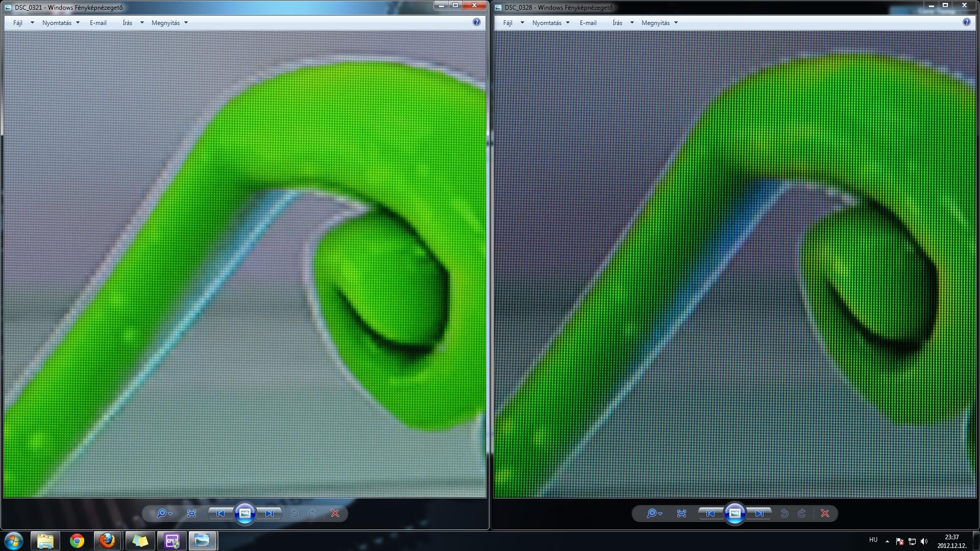980x551 pixels.
Task: Go to previous photo in DSC_0321 window
Action: click(x=220, y=514)
